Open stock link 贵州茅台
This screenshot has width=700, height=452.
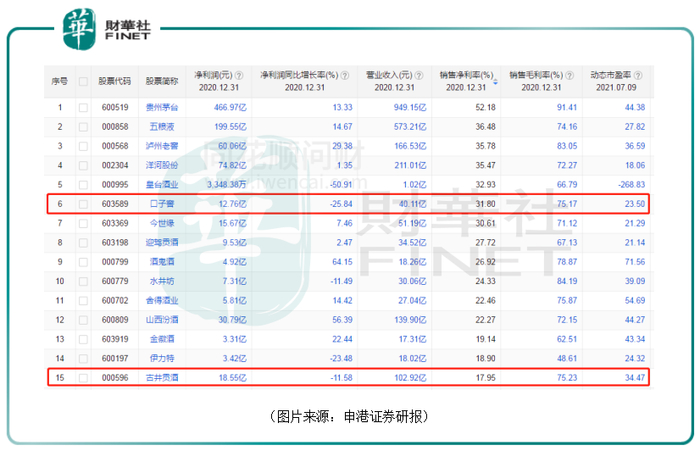click(162, 108)
